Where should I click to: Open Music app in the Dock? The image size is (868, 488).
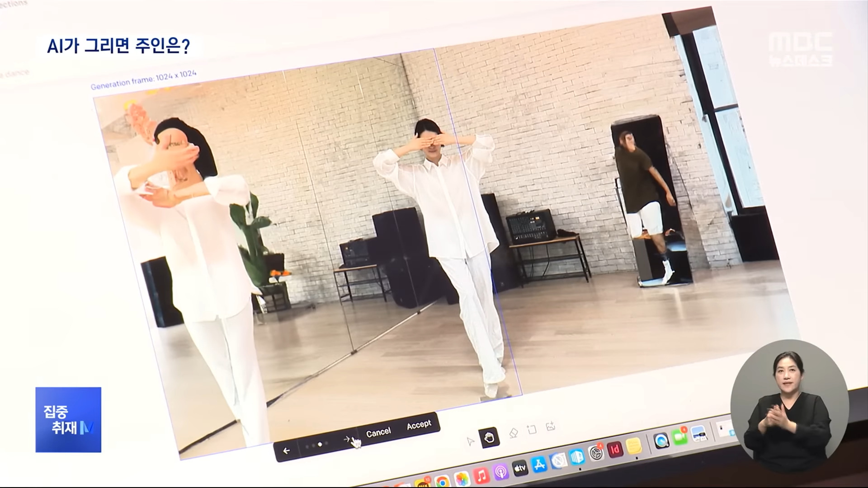[481, 475]
